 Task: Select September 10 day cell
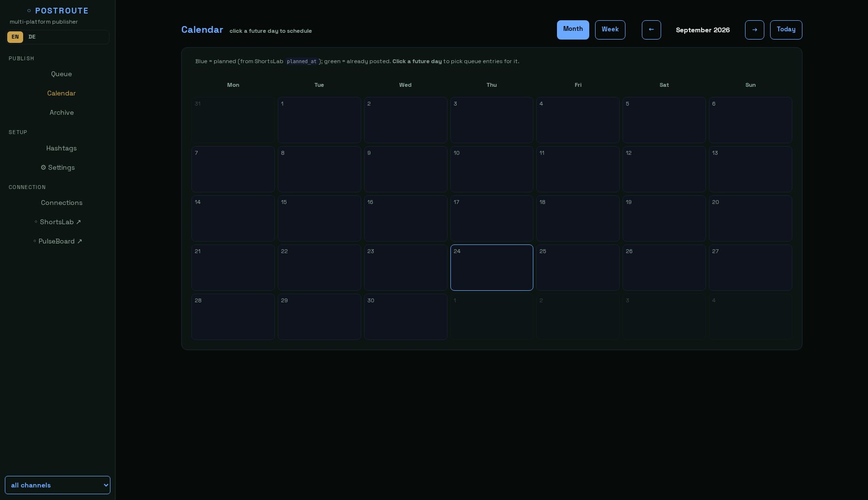coord(491,169)
